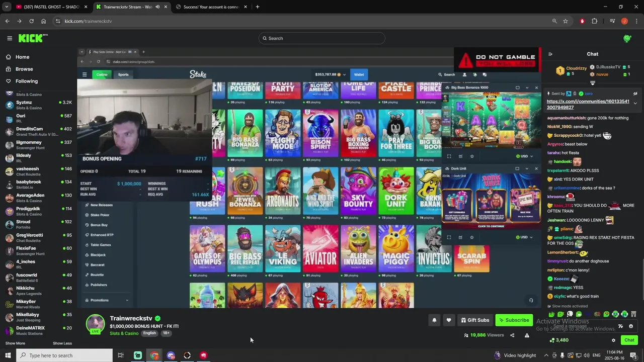This screenshot has height=362, width=644.
Task: Click the Send a message input field
Action: (584, 326)
